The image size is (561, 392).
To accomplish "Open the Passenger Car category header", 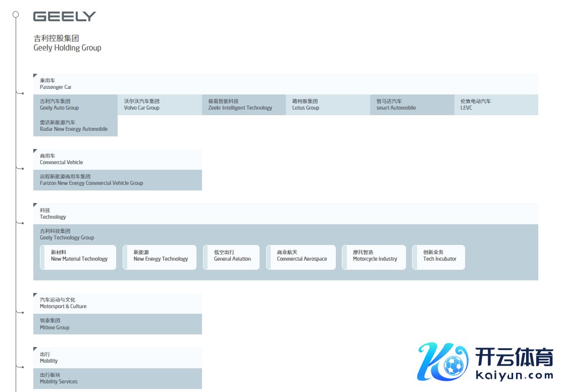I will pyautogui.click(x=285, y=84).
